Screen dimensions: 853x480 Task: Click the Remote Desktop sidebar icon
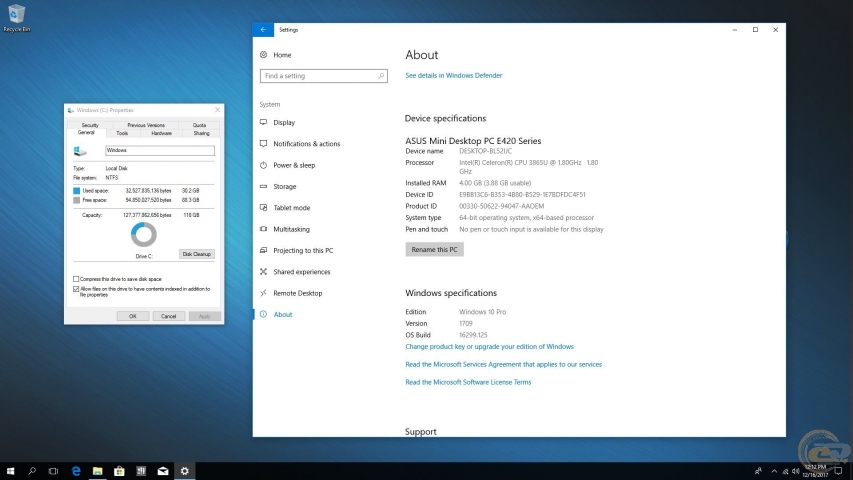click(x=264, y=293)
